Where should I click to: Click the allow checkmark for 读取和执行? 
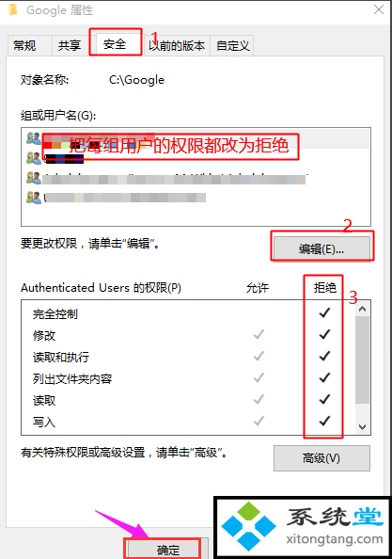pyautogui.click(x=259, y=356)
